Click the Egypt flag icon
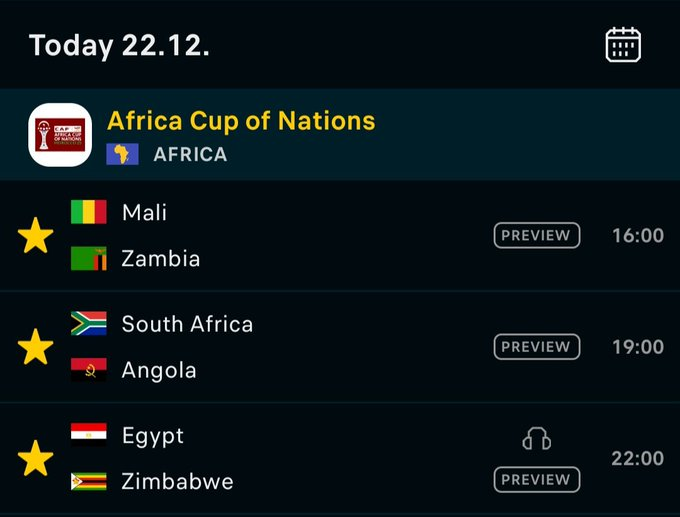Image resolution: width=680 pixels, height=517 pixels. coord(88,435)
